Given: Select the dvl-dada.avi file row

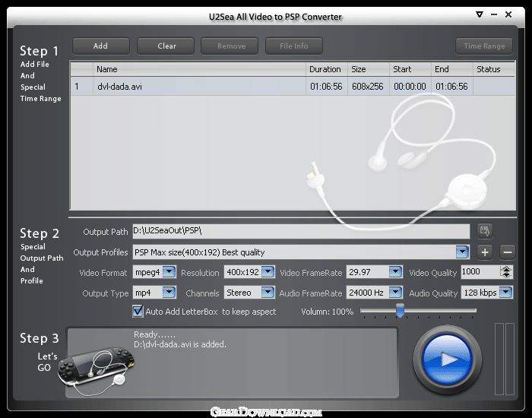Looking at the screenshot, I should tap(293, 87).
